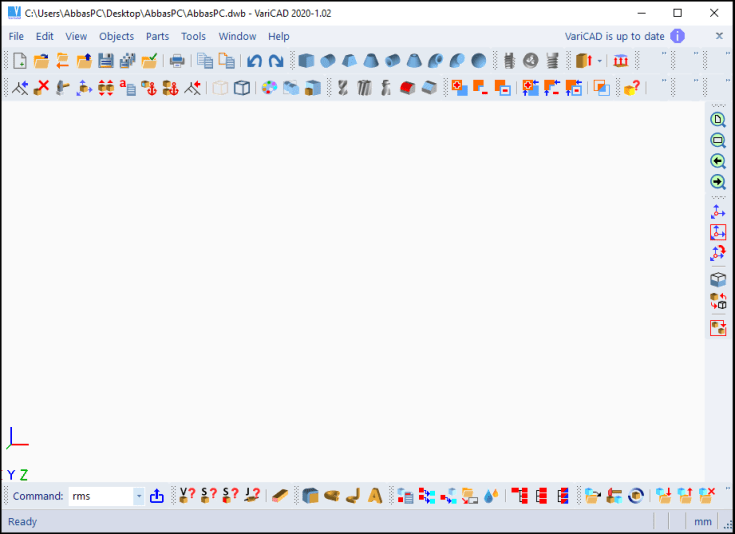Print the drawing via the printer icon
The image size is (735, 534).
pos(177,61)
